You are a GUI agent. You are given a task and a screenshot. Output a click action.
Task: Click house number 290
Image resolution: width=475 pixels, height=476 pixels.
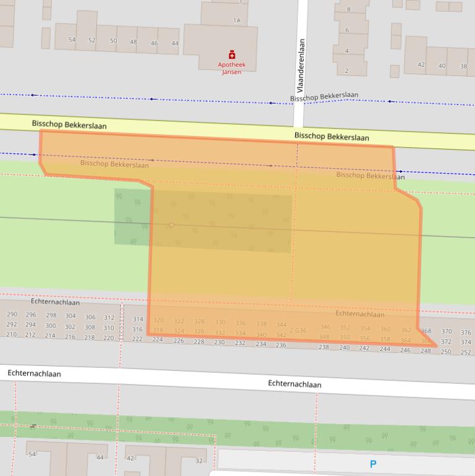pos(12,315)
